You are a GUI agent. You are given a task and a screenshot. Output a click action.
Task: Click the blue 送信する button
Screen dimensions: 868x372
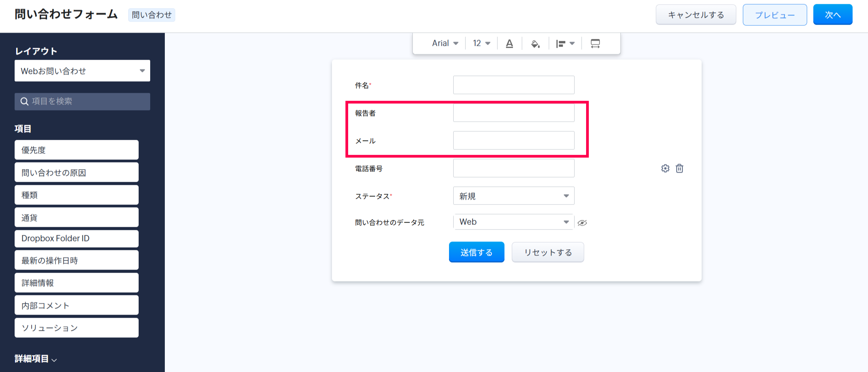(x=476, y=252)
